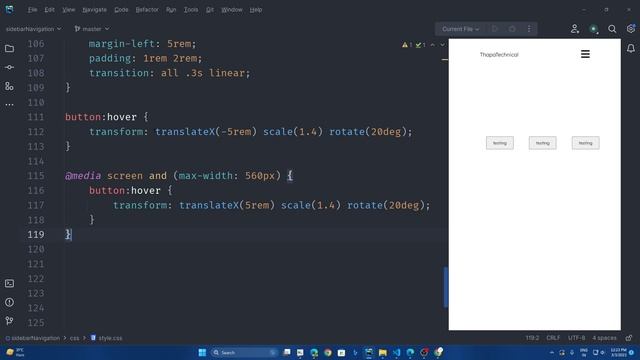Open the Refactor menu
The image size is (640, 360).
click(147, 9)
